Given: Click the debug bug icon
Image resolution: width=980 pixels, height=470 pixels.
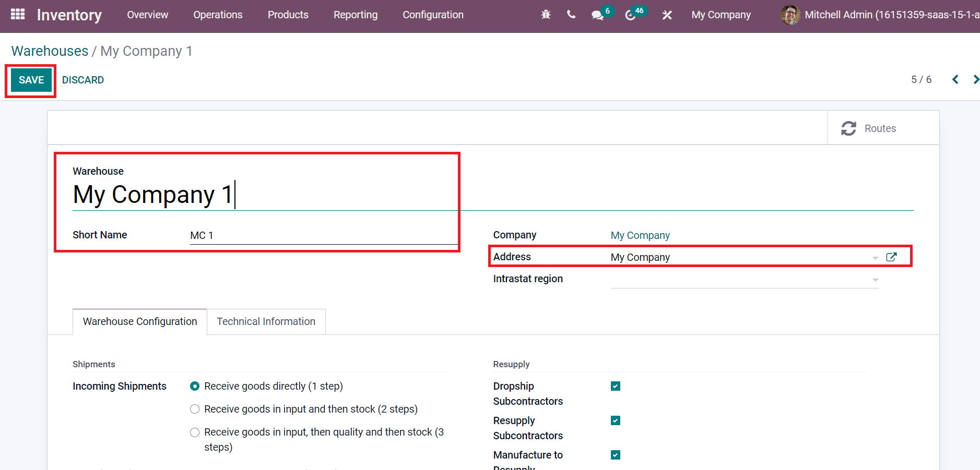Looking at the screenshot, I should [x=546, y=15].
